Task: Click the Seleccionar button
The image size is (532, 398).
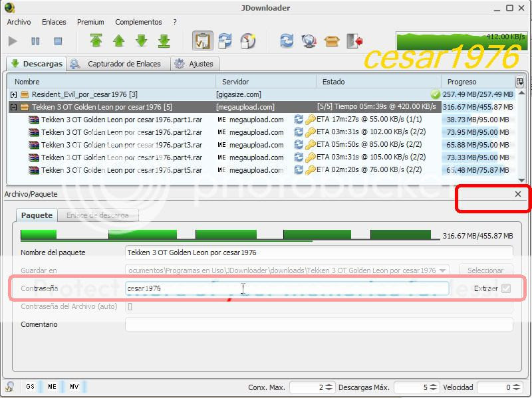Action: (485, 270)
